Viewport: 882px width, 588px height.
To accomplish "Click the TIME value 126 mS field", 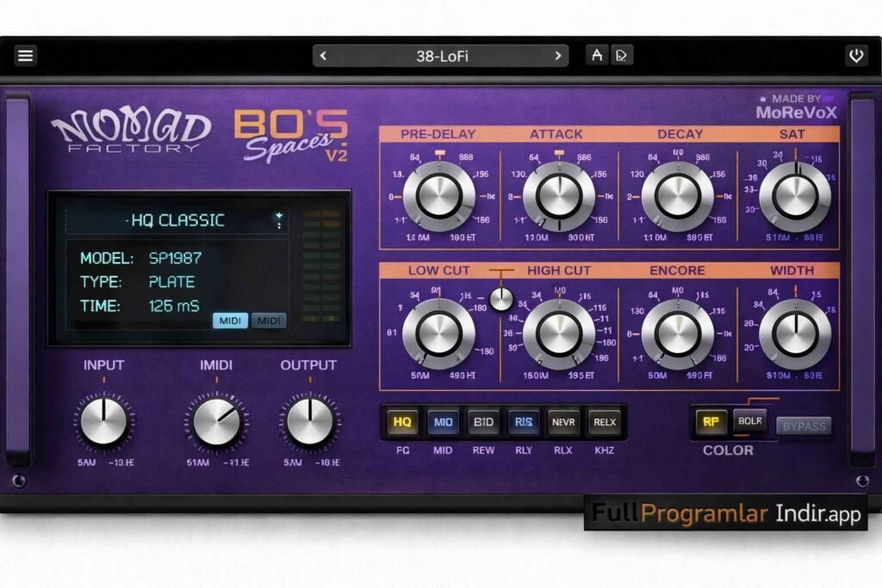I will tap(172, 306).
